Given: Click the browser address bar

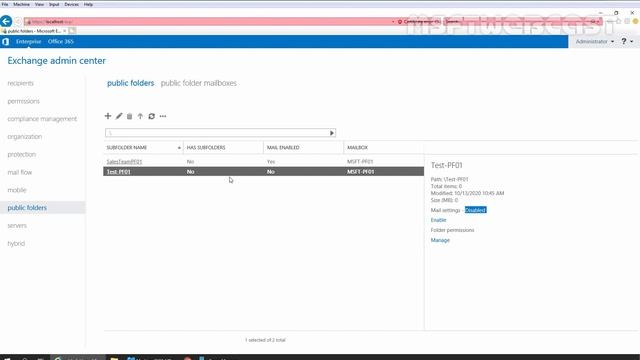Looking at the screenshot, I should pos(208,22).
